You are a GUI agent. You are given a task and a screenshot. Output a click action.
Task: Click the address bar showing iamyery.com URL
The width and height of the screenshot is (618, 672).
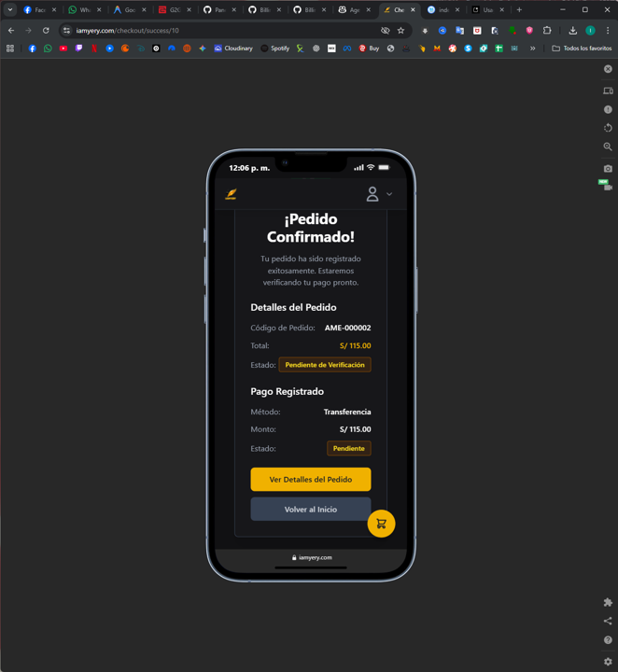click(224, 30)
